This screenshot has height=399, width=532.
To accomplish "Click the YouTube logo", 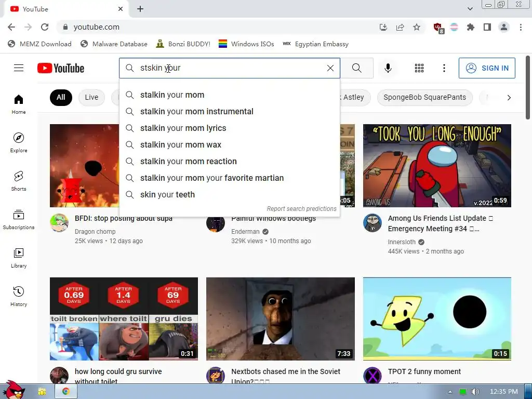I will click(x=61, y=68).
